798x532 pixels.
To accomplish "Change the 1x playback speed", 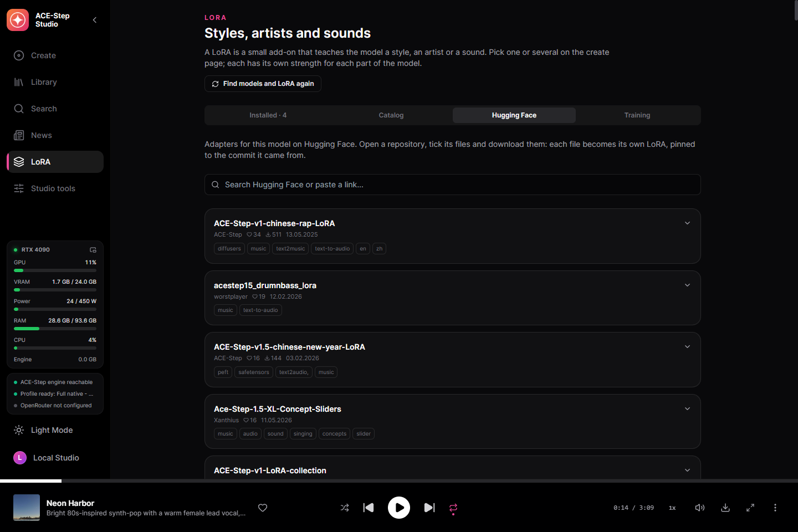I will [672, 508].
